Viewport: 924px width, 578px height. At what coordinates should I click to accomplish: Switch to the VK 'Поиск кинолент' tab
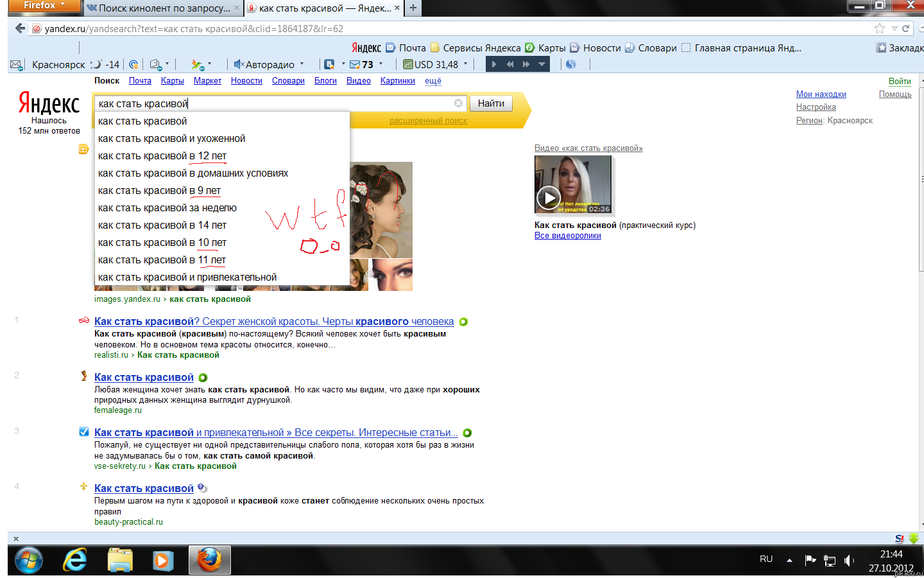(163, 8)
